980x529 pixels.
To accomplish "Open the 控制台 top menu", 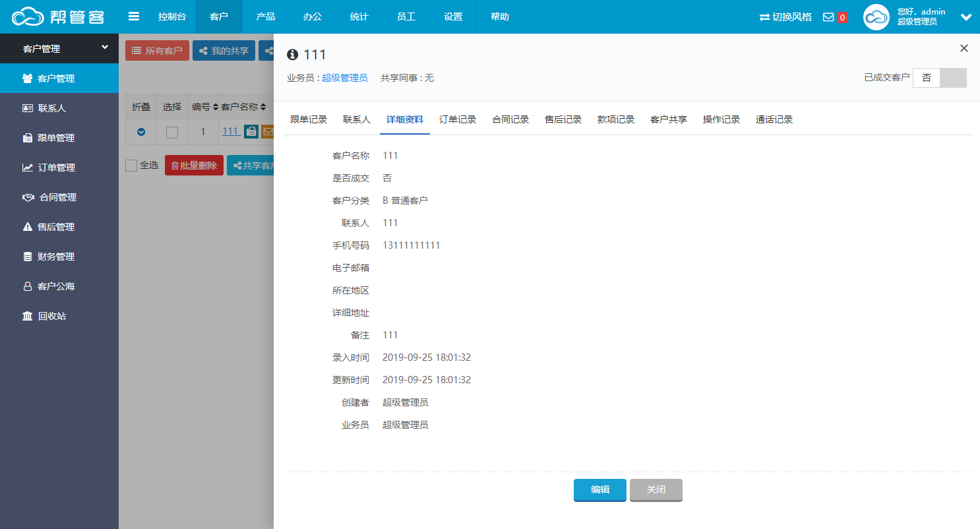I will 172,16.
